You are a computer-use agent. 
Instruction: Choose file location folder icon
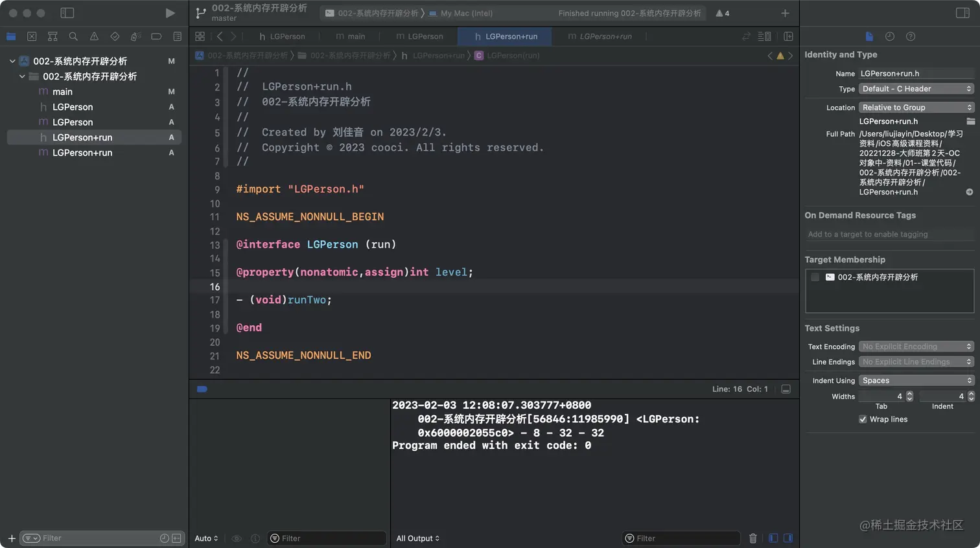[x=970, y=121]
